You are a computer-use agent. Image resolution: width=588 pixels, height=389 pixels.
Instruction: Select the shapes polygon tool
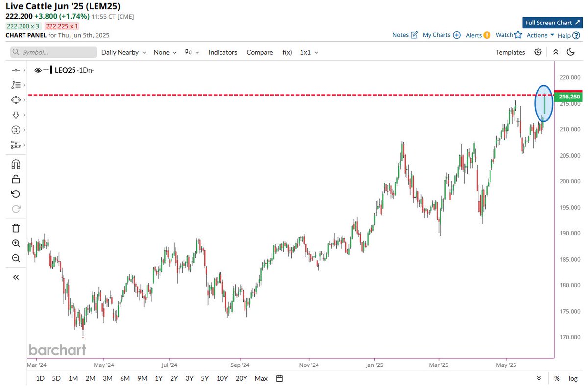tap(15, 100)
